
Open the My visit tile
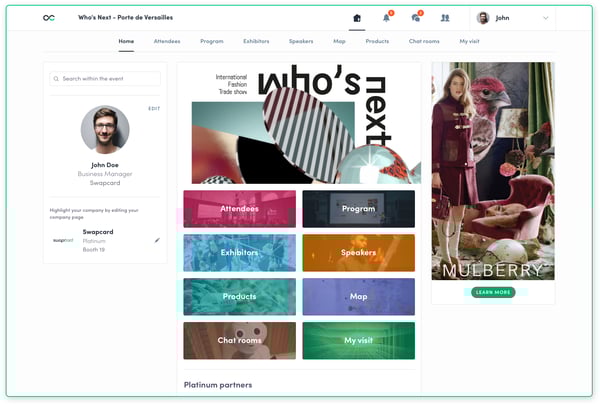click(359, 341)
